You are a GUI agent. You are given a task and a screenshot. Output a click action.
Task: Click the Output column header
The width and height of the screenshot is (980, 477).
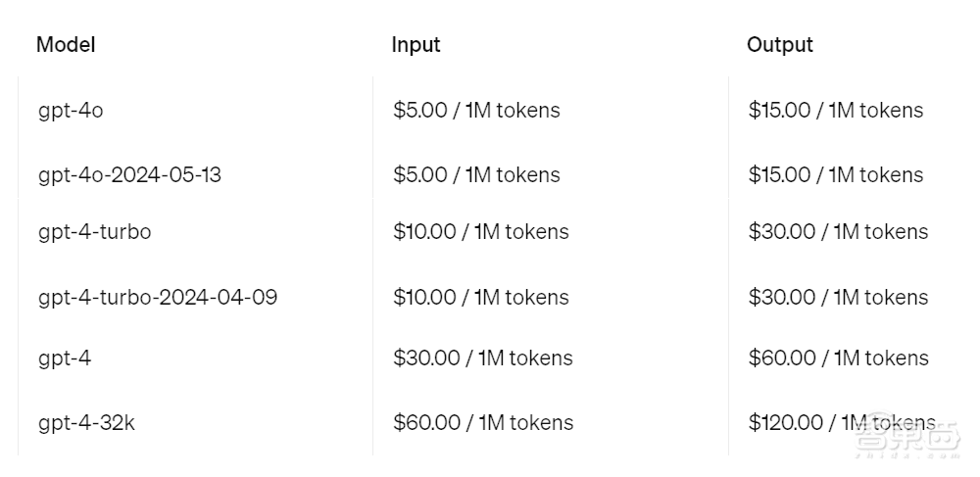(x=779, y=45)
